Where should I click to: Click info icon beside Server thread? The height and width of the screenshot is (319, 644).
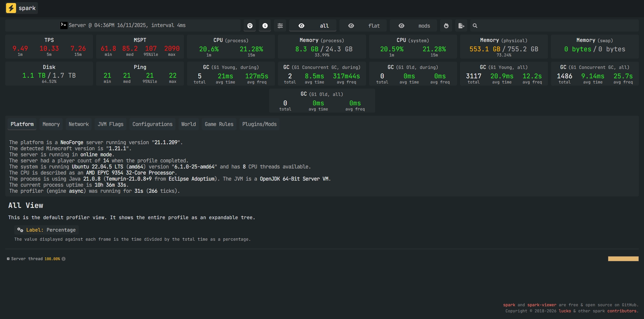coord(64,259)
